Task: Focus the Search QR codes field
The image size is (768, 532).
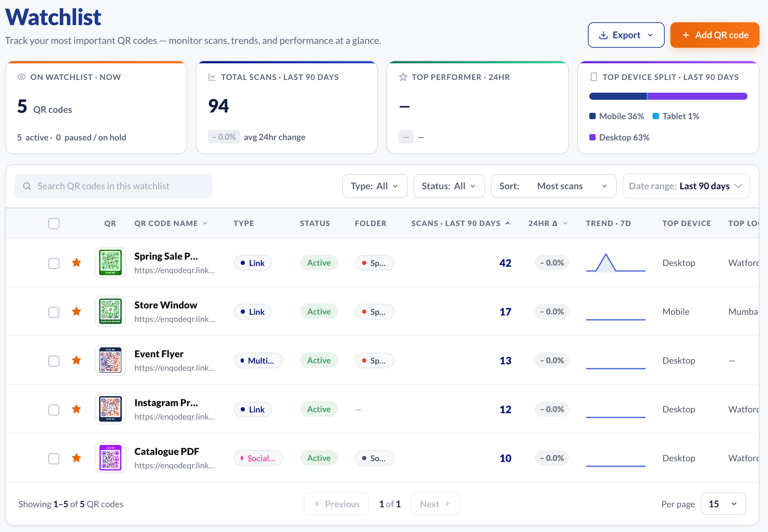Action: (x=113, y=186)
